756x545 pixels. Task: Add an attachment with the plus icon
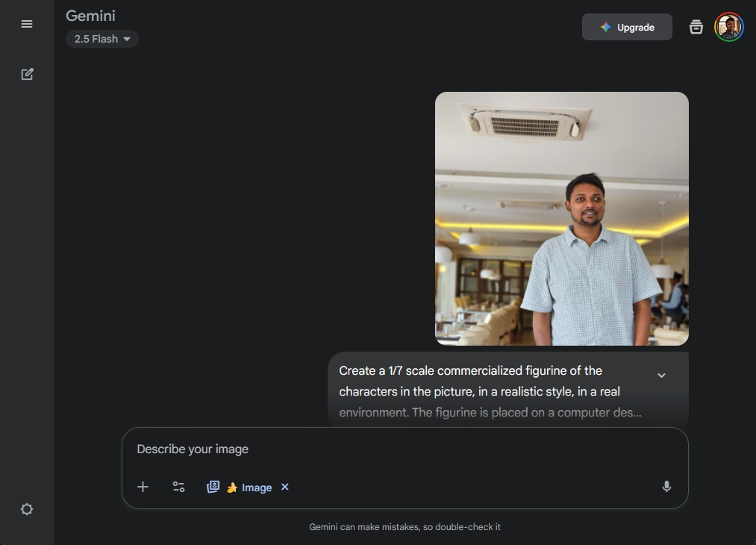point(143,487)
